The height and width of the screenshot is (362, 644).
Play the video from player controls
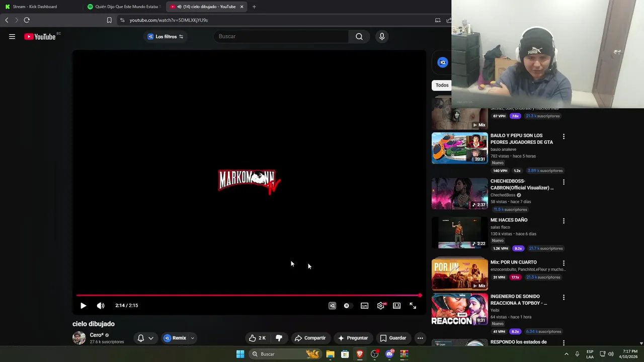[83, 305]
